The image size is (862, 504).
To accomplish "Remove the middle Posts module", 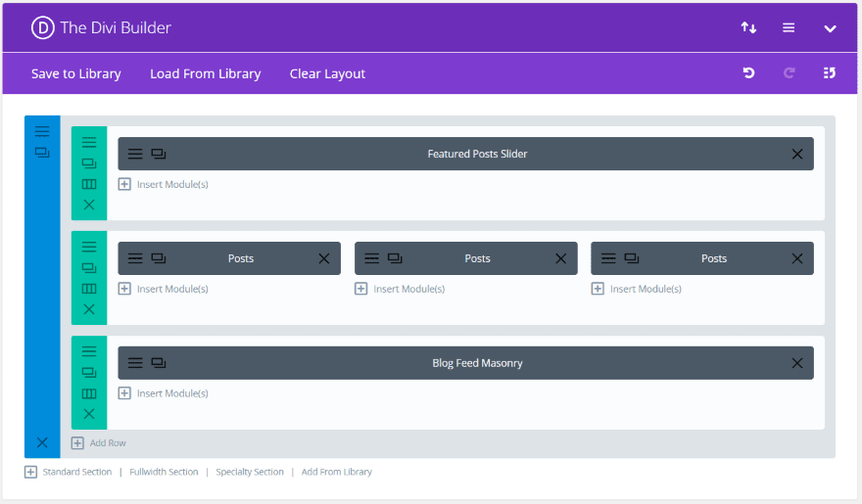I will click(560, 258).
